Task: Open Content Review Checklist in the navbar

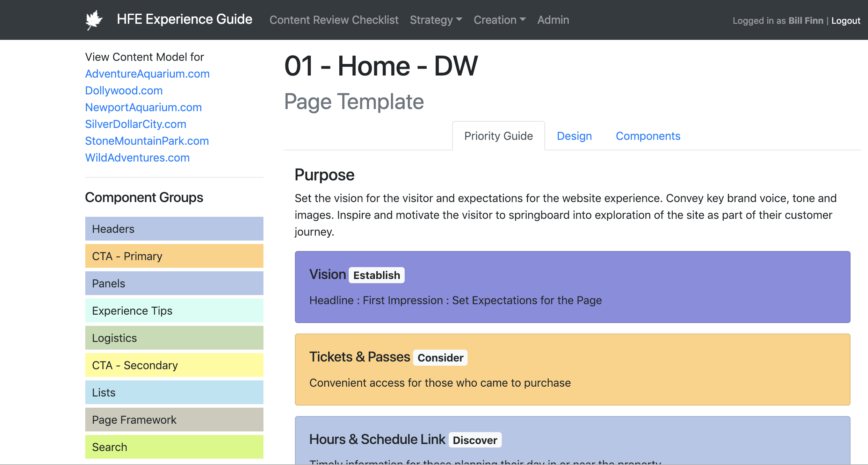Action: [x=334, y=20]
